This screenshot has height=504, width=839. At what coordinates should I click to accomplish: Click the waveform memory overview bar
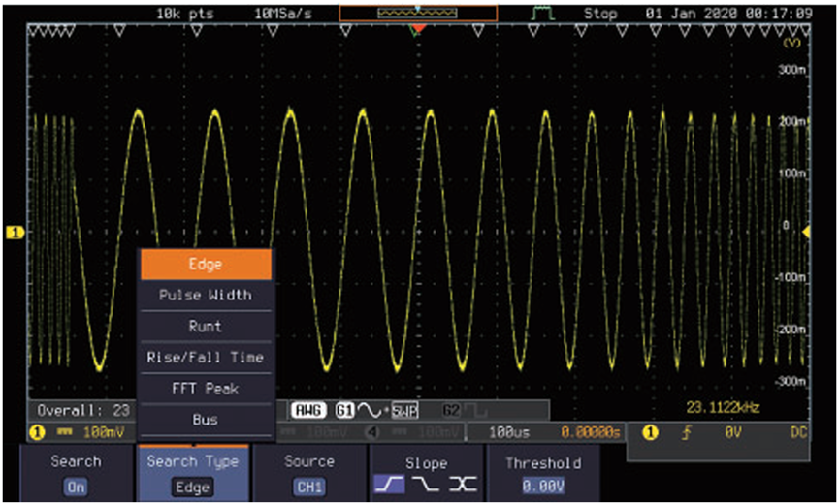click(x=418, y=14)
